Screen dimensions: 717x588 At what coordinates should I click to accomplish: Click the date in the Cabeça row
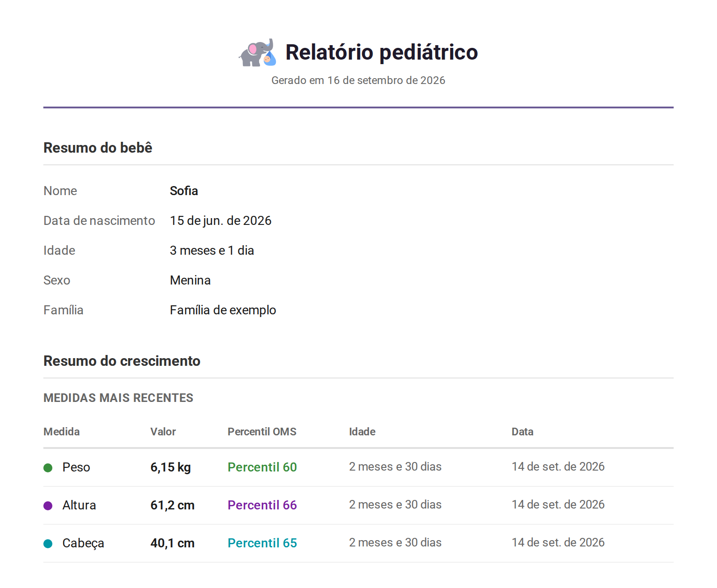(558, 543)
